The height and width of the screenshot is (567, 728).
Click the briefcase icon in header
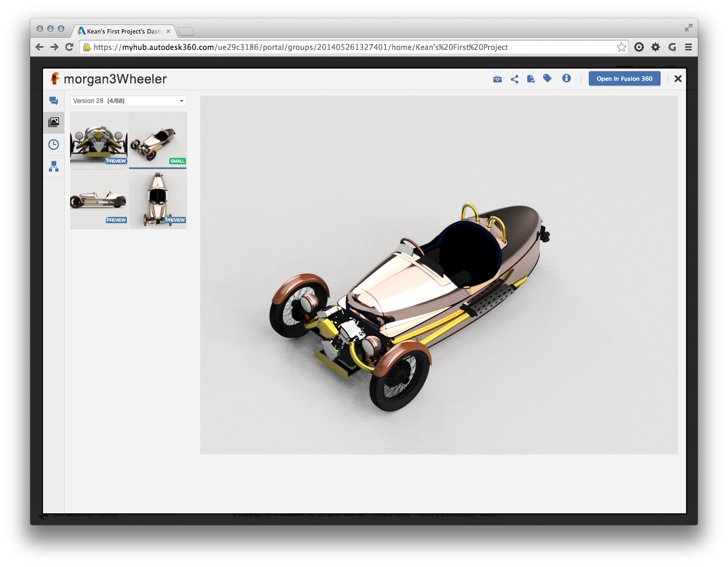click(497, 79)
